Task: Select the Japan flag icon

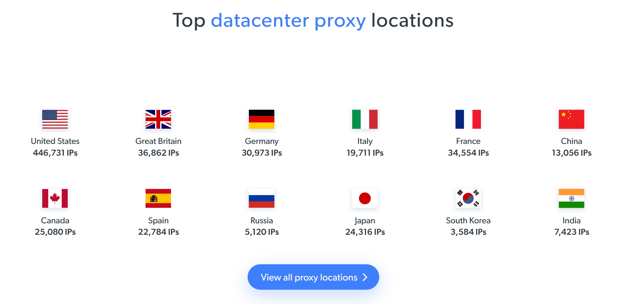Action: (x=365, y=198)
